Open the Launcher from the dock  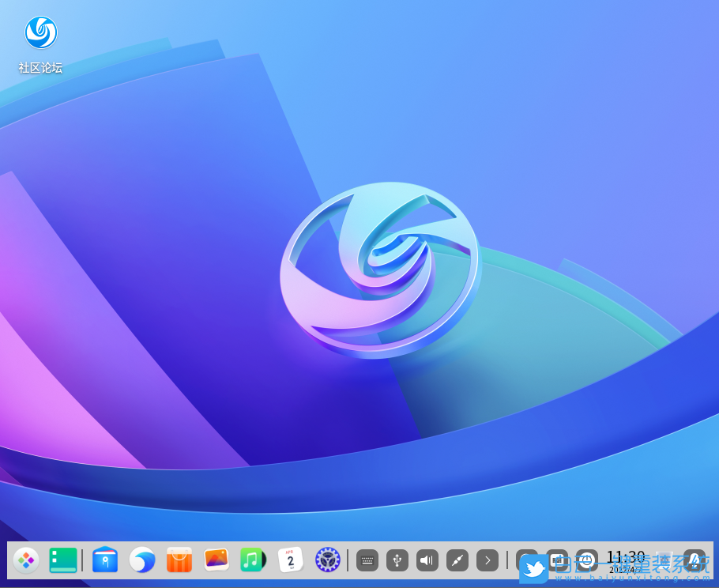click(x=26, y=560)
